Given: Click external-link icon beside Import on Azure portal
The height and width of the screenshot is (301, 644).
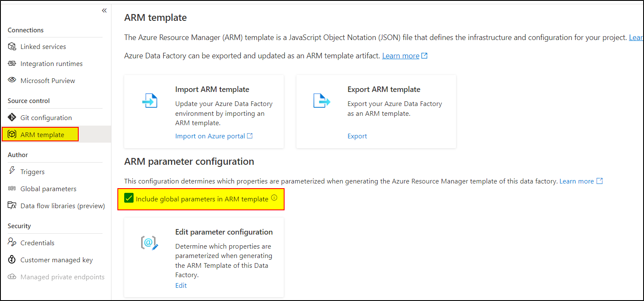Looking at the screenshot, I should [250, 136].
